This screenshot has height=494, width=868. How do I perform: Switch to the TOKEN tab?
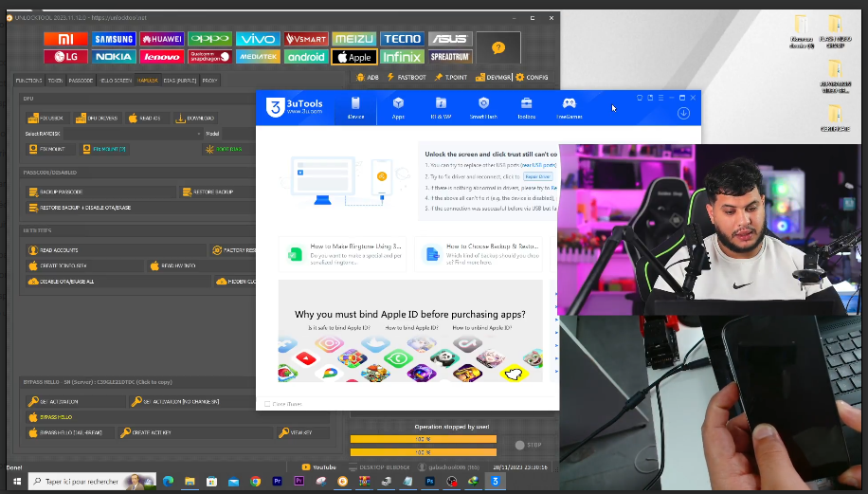point(55,81)
